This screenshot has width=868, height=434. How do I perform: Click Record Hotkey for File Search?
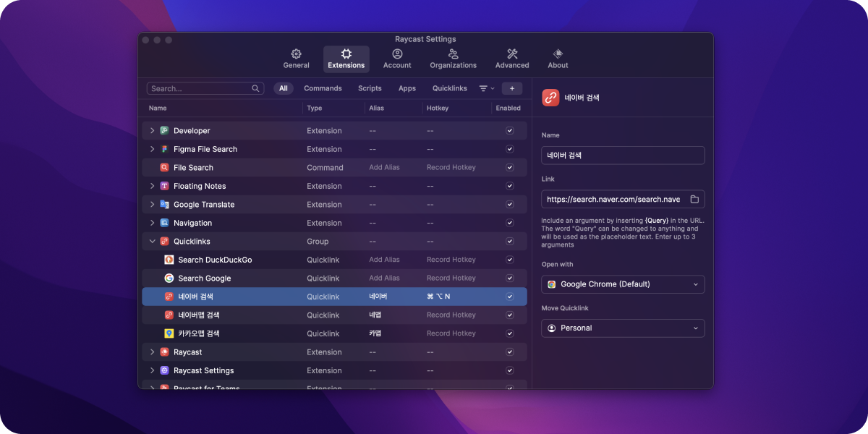[451, 168]
